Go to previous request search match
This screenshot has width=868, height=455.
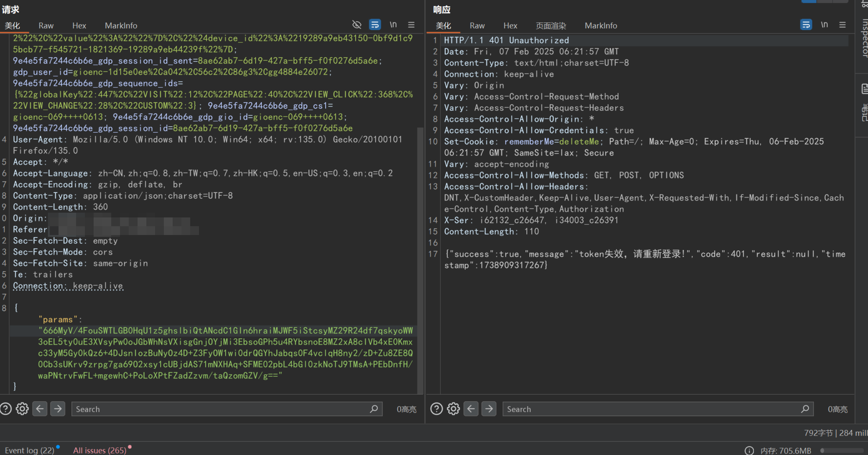(40, 409)
